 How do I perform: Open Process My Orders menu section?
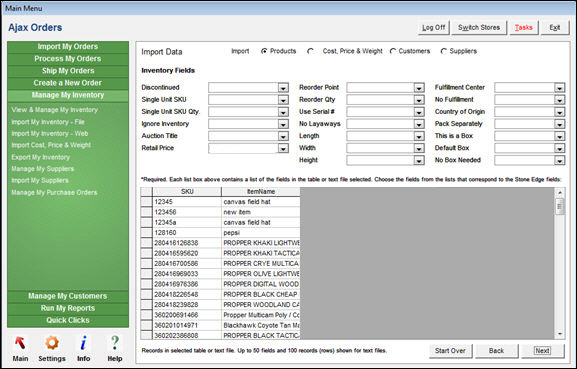(x=68, y=59)
